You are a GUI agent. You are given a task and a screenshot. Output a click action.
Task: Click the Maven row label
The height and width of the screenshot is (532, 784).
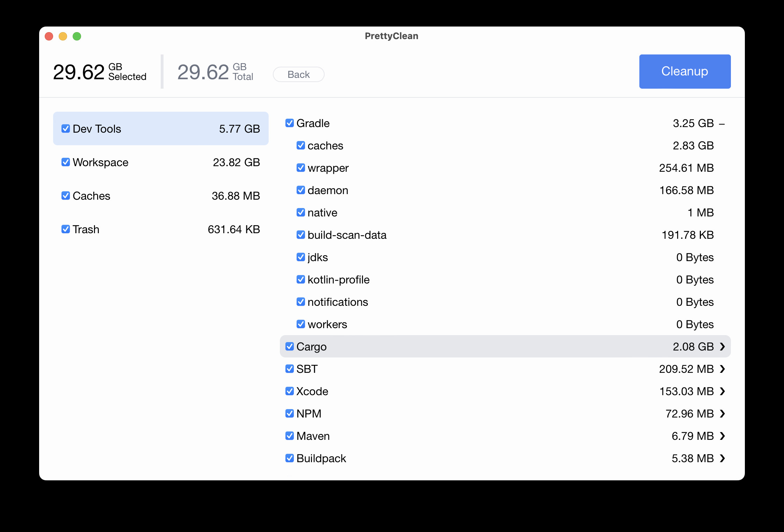click(313, 436)
